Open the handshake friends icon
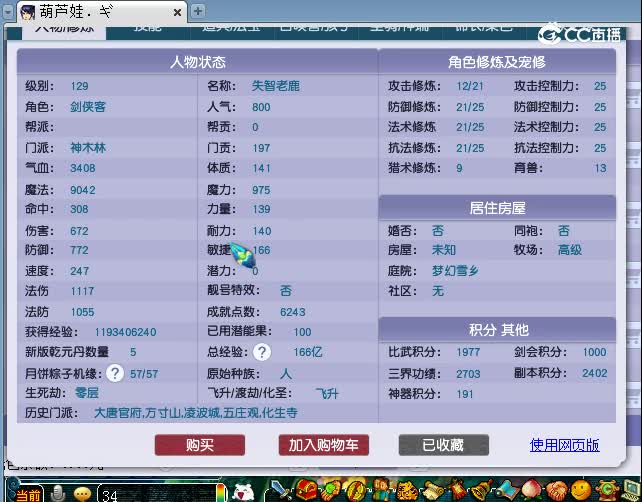 click(x=556, y=490)
